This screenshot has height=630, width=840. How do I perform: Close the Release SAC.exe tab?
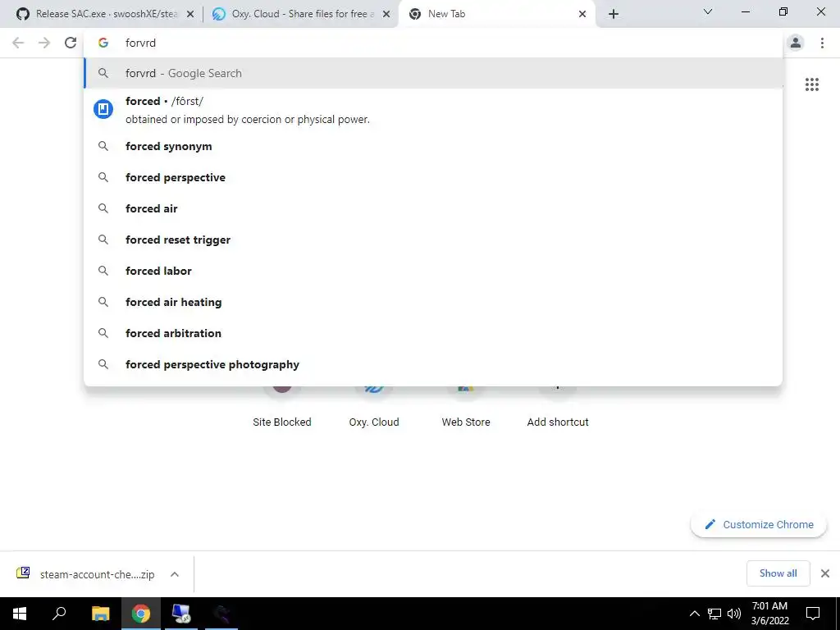coord(190,15)
